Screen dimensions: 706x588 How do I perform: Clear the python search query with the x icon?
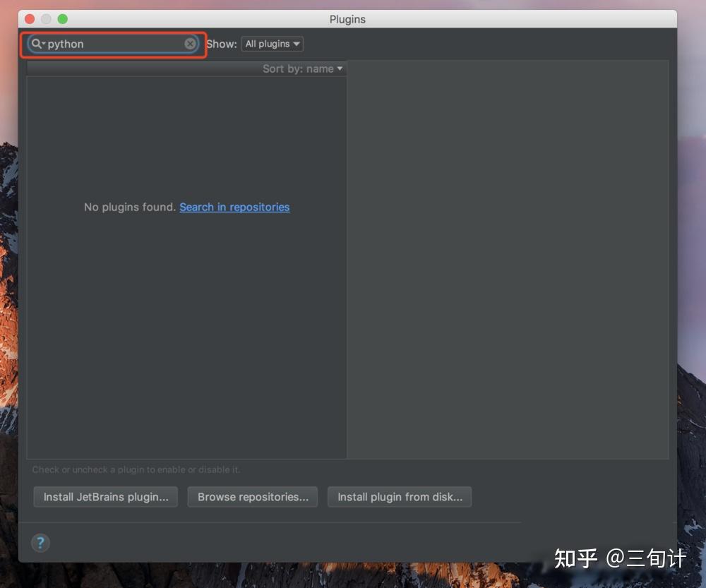pos(191,44)
